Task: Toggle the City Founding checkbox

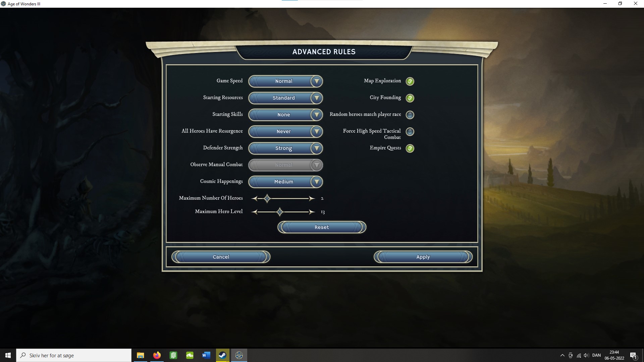Action: pyautogui.click(x=410, y=98)
